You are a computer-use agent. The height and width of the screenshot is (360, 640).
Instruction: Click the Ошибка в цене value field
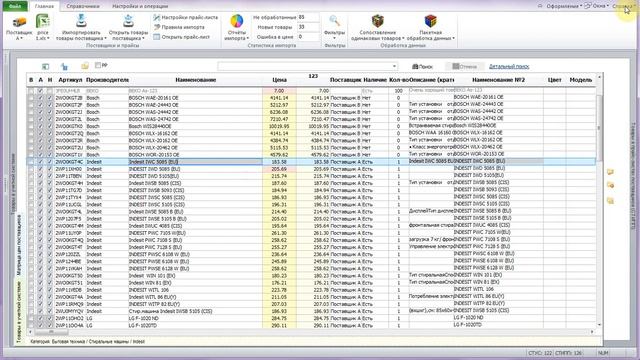tap(308, 37)
